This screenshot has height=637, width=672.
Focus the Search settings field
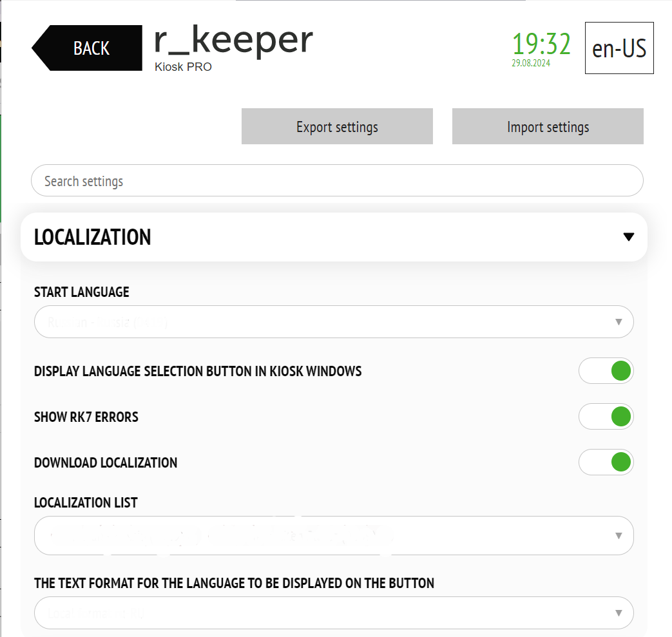point(337,181)
